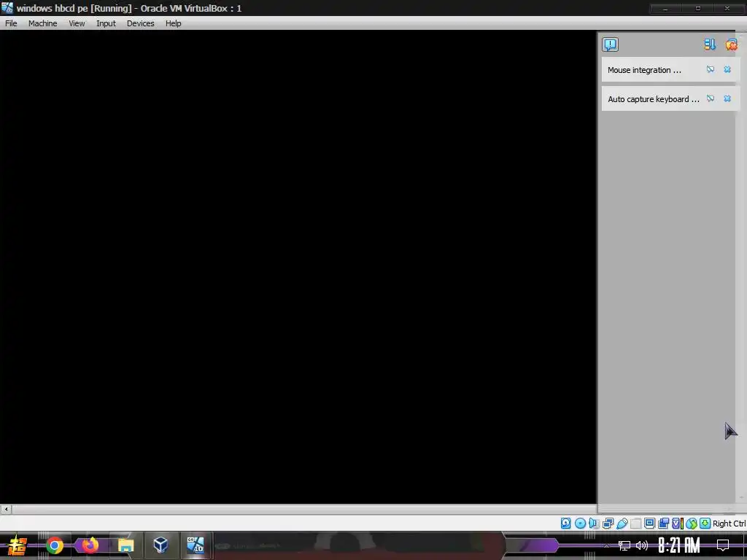
Task: Click the hard disk activity status icon
Action: pyautogui.click(x=565, y=524)
